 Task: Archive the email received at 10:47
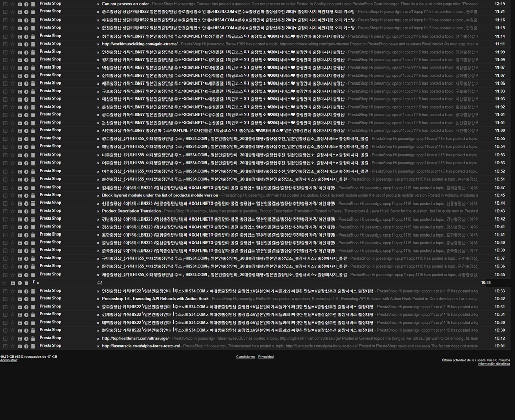[x=20, y=188]
